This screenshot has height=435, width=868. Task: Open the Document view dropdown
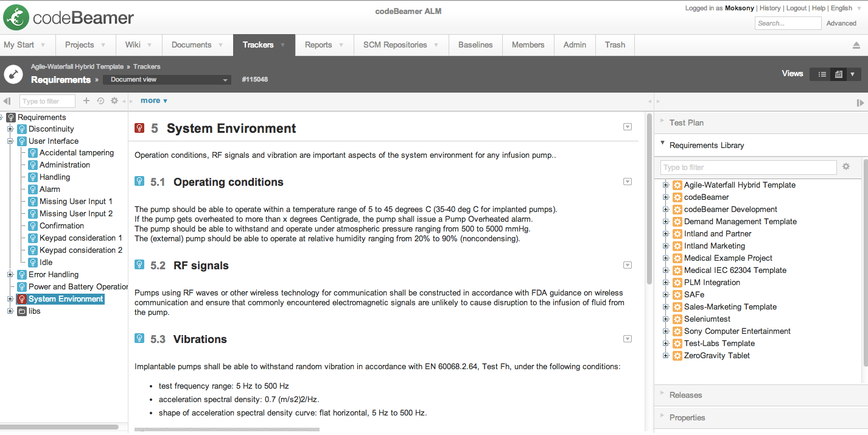(167, 80)
